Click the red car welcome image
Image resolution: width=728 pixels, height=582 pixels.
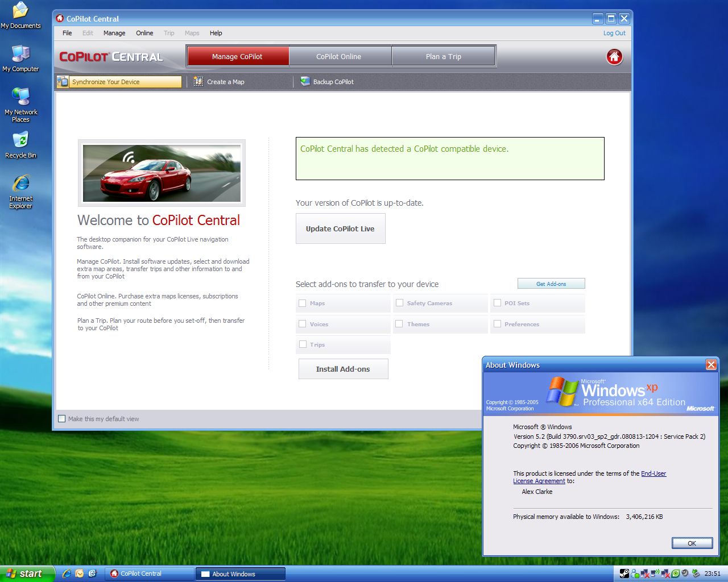pos(162,173)
